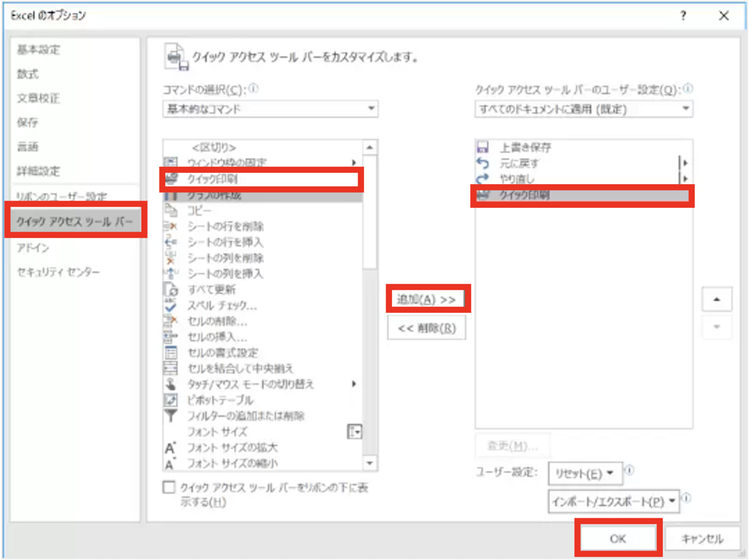
Task: Open the 基本的なコマンド dropdown
Action: coord(270,109)
